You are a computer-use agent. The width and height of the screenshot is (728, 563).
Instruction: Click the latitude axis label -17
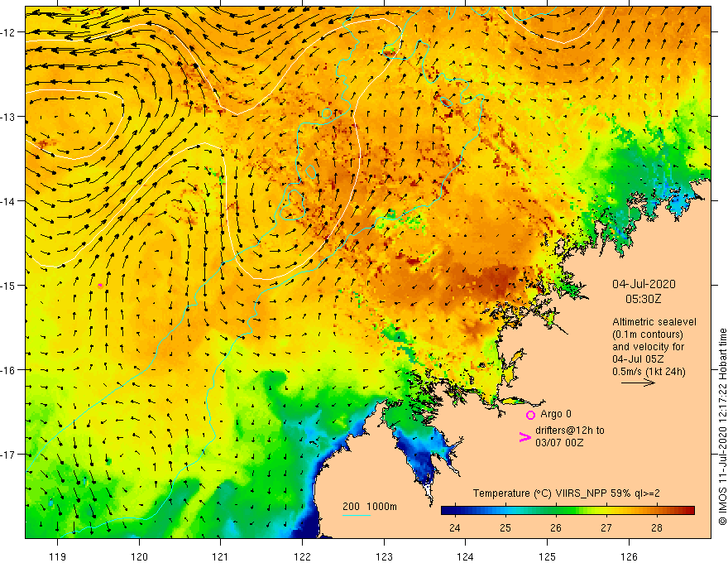point(9,455)
